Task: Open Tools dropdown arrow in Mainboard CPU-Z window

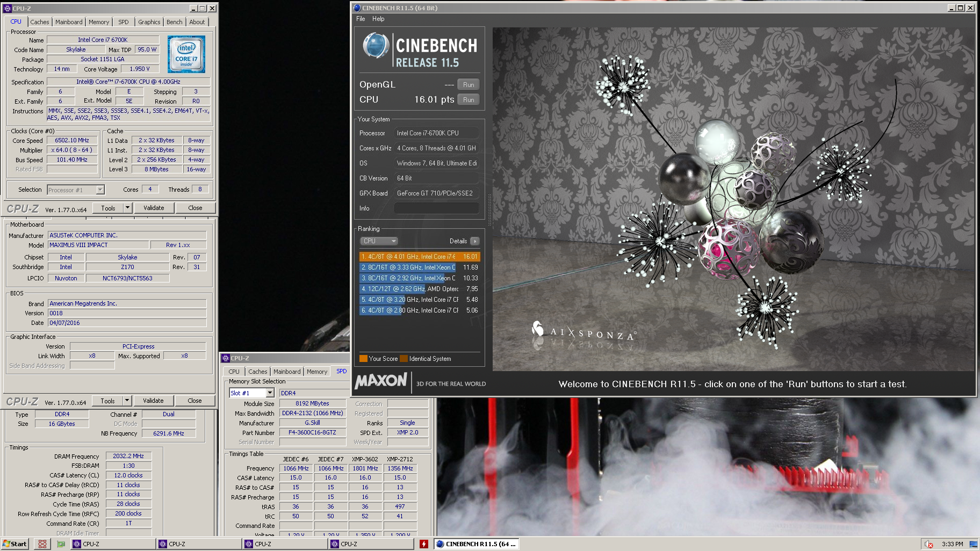Action: coord(127,401)
